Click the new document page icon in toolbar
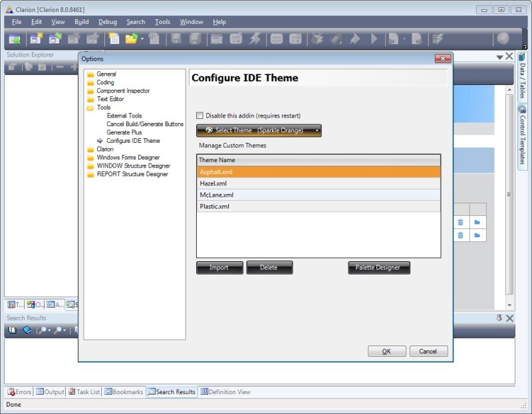The image size is (532, 414). tap(114, 39)
